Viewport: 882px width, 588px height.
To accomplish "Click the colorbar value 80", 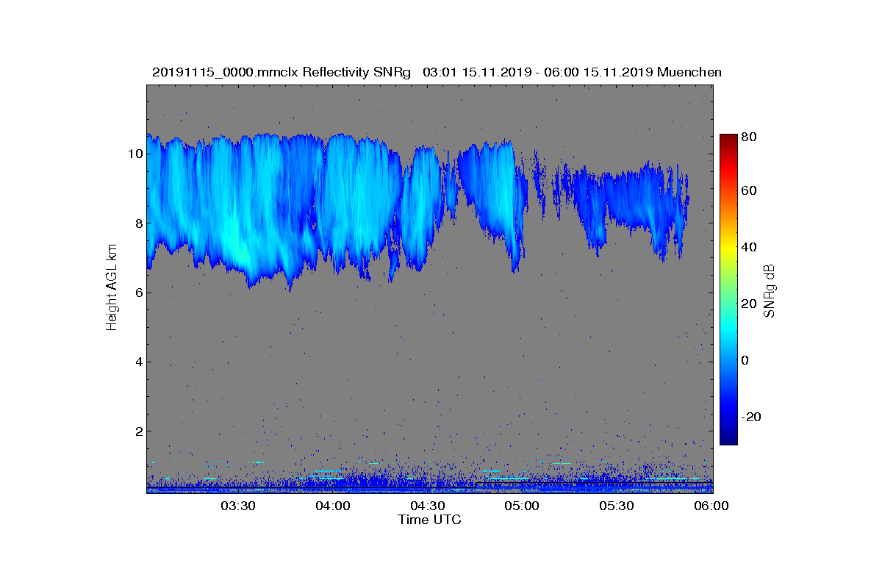I will (x=750, y=136).
